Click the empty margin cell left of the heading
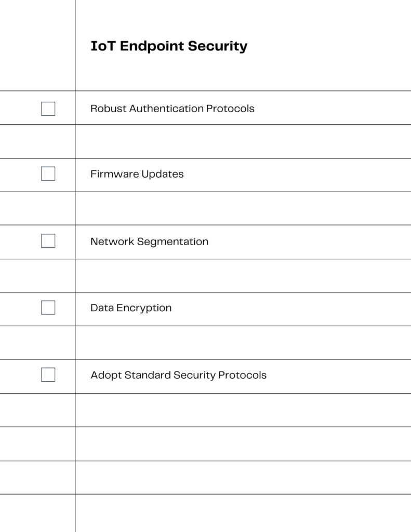The height and width of the screenshot is (532, 411). (x=37, y=45)
